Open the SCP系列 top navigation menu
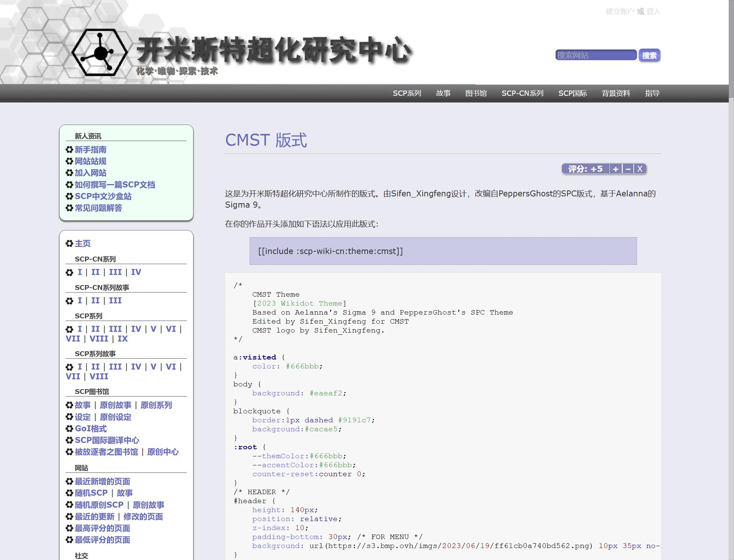 click(x=407, y=93)
